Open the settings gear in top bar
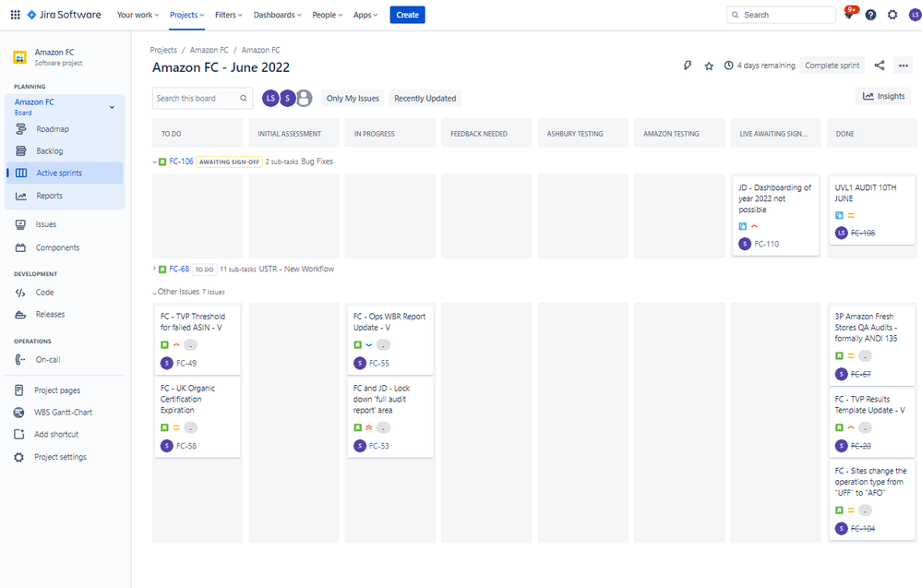 click(892, 15)
